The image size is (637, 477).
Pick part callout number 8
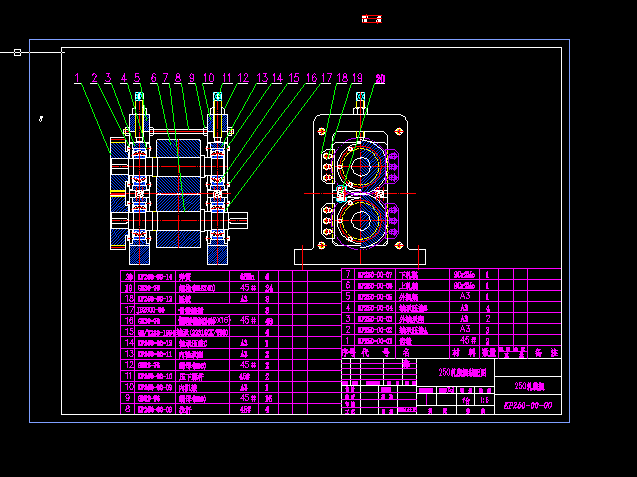point(178,77)
